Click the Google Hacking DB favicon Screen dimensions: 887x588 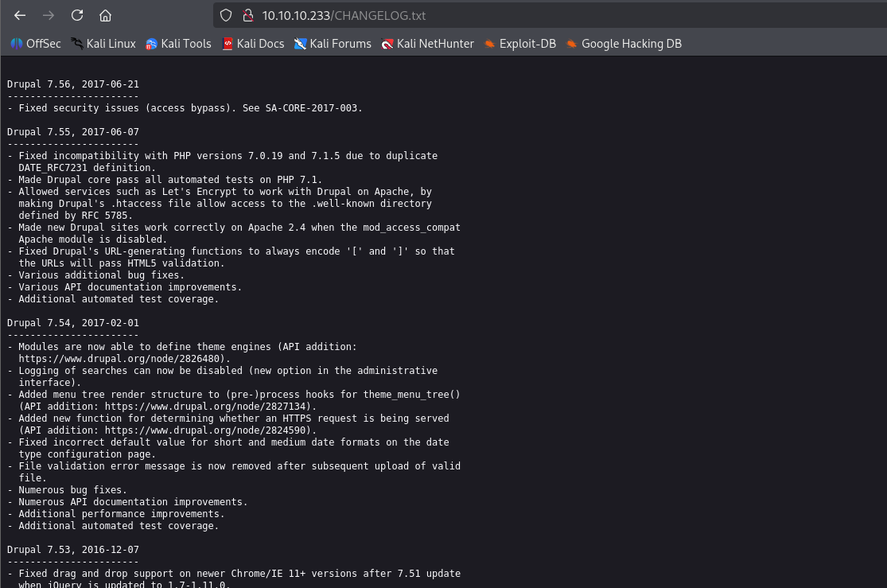(572, 44)
